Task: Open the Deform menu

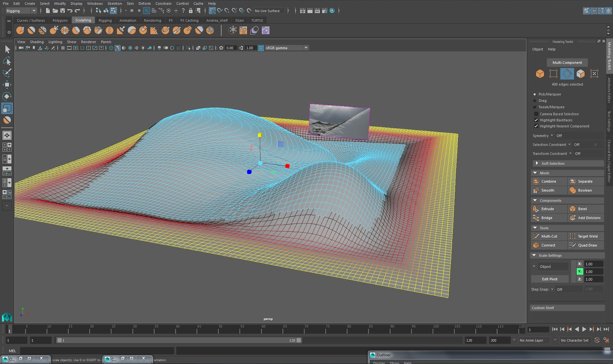Action: coord(144,3)
